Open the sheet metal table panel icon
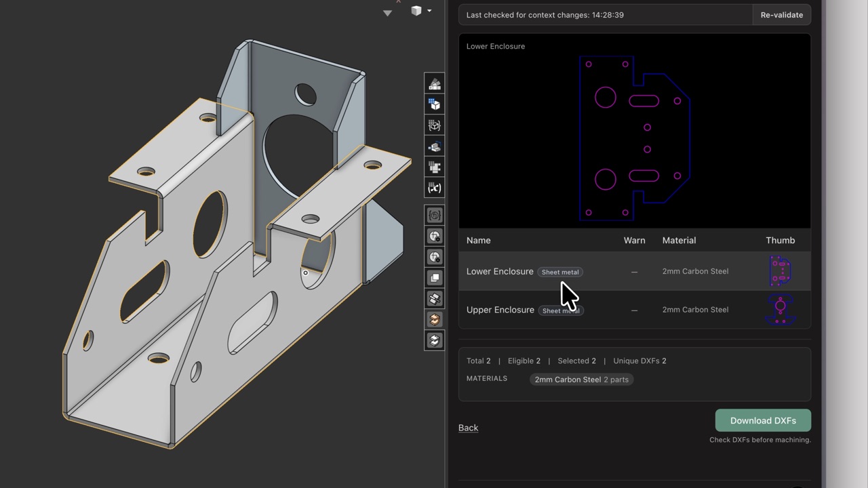Image resolution: width=868 pixels, height=488 pixels. click(435, 146)
